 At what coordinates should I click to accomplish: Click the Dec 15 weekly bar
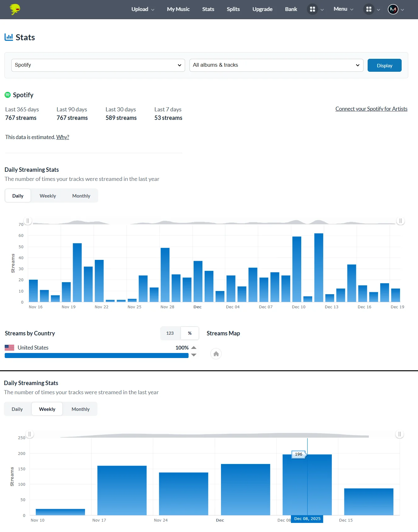(x=369, y=501)
